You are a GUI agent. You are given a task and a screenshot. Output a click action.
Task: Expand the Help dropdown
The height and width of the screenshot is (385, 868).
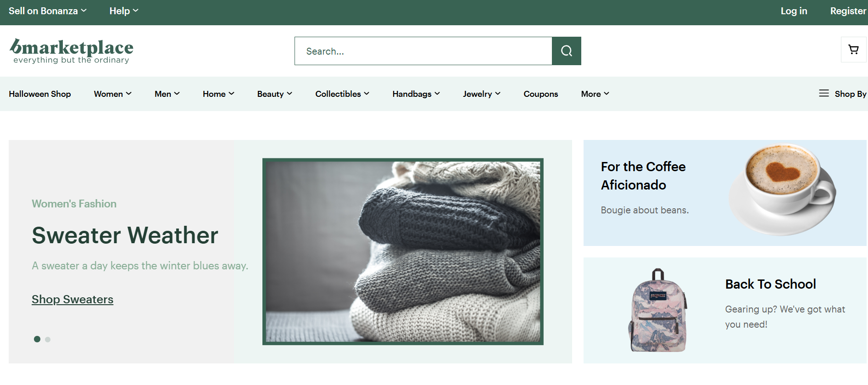point(123,11)
